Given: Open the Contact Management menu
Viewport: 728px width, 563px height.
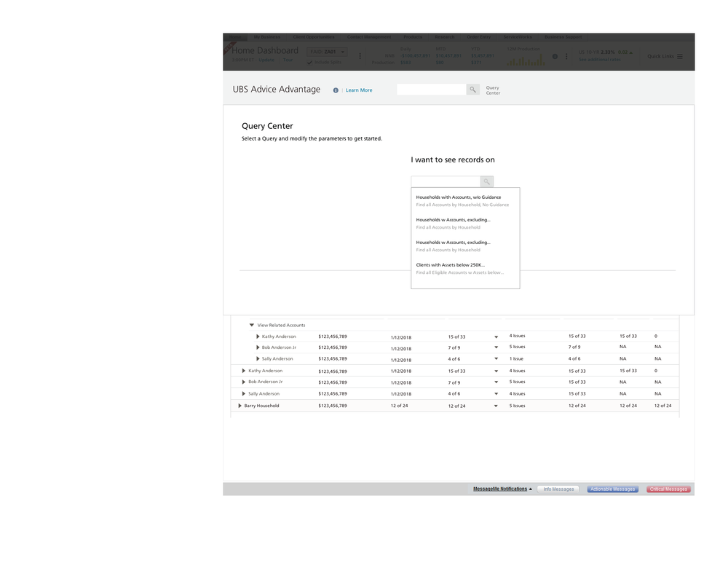Looking at the screenshot, I should click(369, 37).
